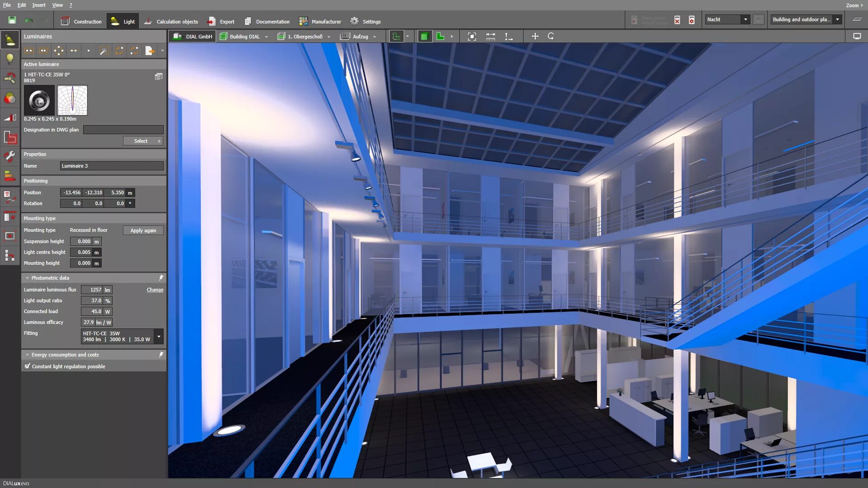
Task: Open the Nacht light scene dropdown
Action: coord(745,19)
